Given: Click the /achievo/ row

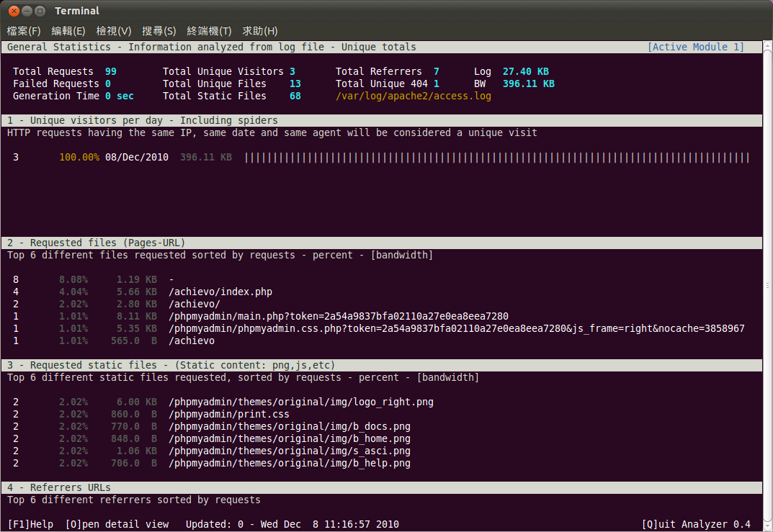Looking at the screenshot, I should [382, 304].
